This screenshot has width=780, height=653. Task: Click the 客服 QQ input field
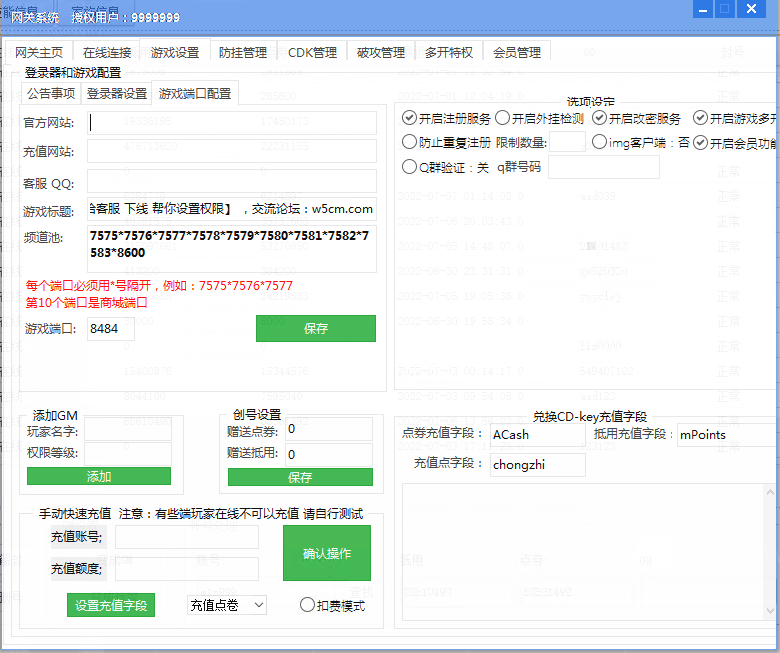click(232, 182)
